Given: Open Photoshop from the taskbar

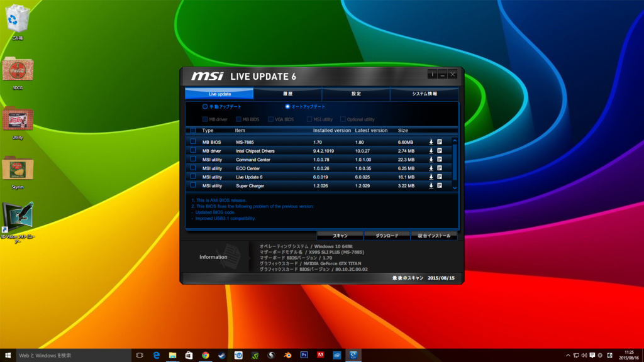Looking at the screenshot, I should [x=304, y=355].
